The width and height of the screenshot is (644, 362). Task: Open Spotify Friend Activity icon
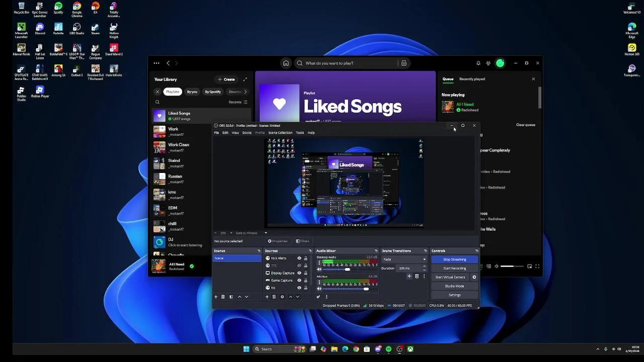point(488,63)
